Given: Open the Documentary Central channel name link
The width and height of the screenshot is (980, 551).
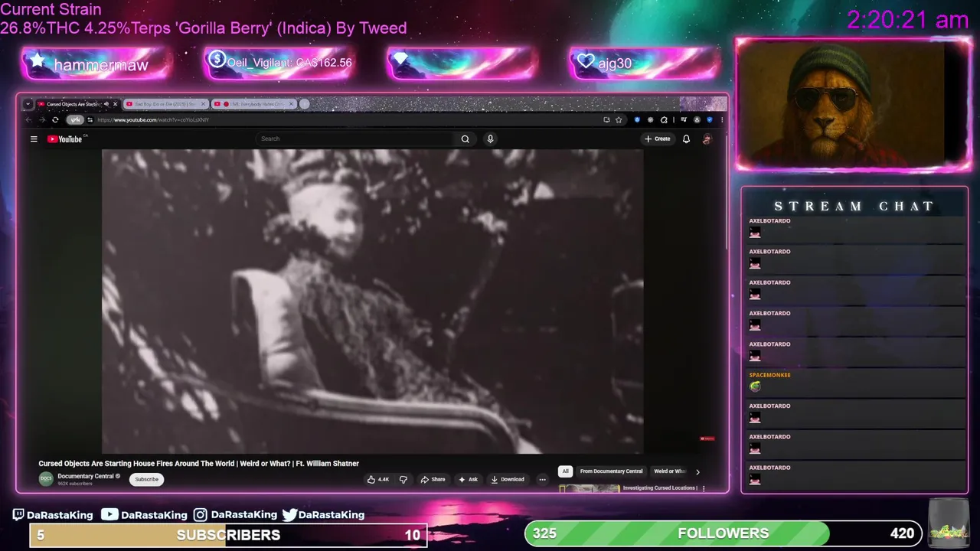Looking at the screenshot, I should pyautogui.click(x=86, y=476).
